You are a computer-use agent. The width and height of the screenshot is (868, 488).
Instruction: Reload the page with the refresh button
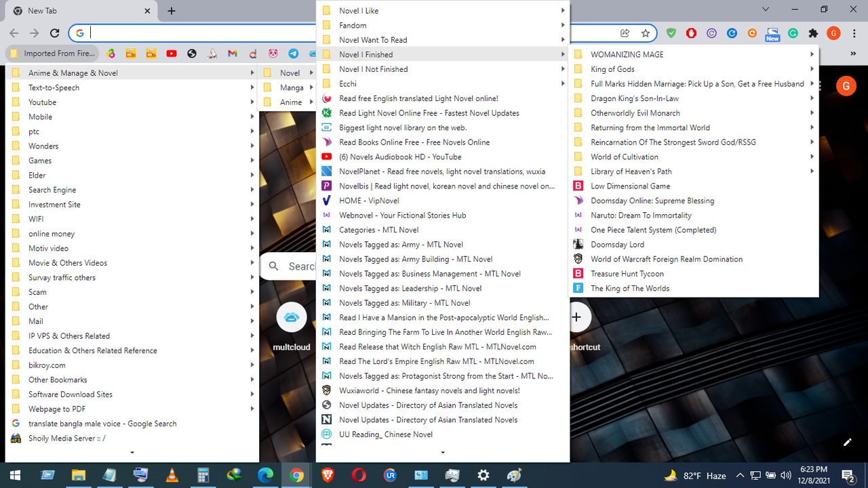tap(55, 33)
